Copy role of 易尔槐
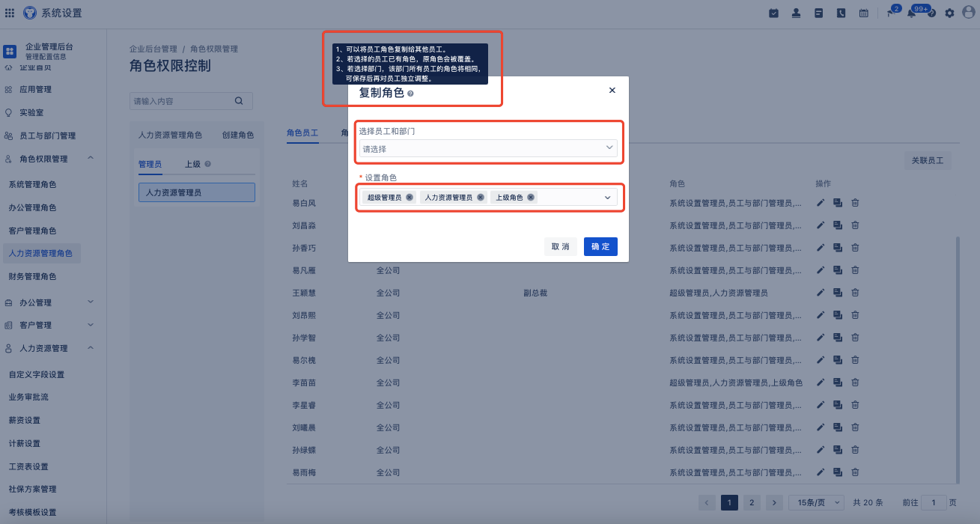The height and width of the screenshot is (524, 980). tap(838, 360)
